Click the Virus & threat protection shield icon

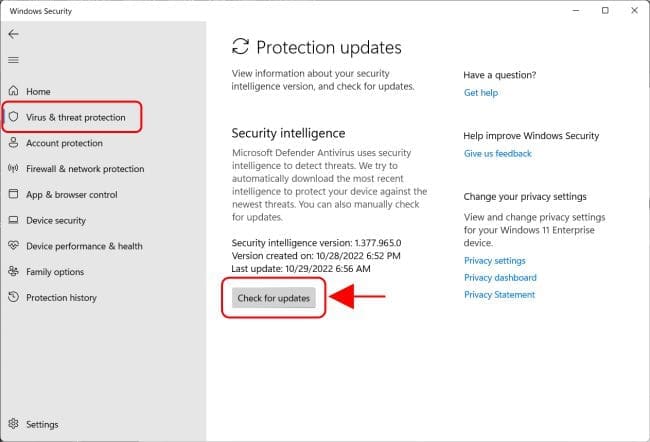click(14, 117)
